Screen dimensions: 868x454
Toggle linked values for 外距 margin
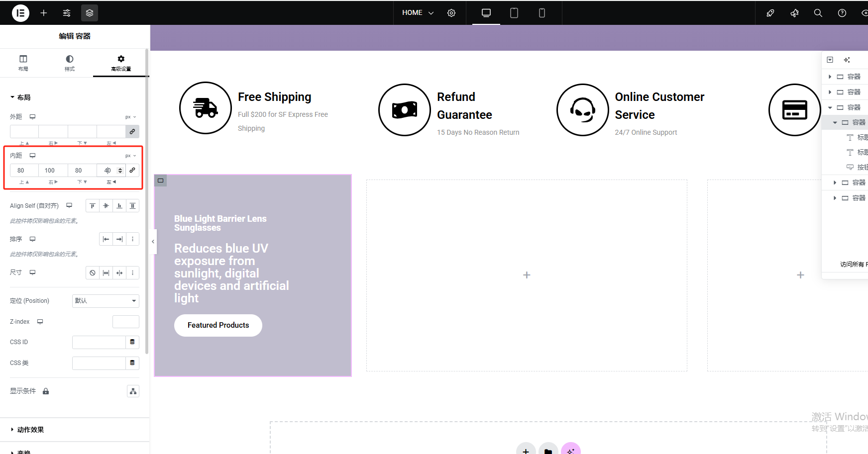tap(132, 132)
